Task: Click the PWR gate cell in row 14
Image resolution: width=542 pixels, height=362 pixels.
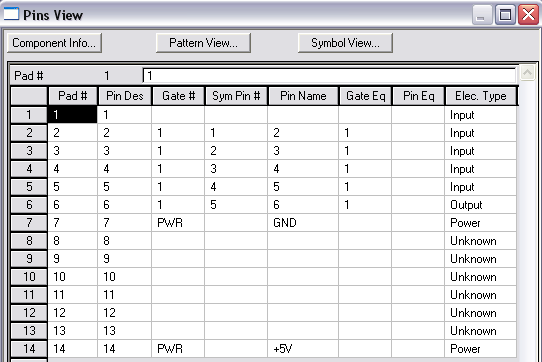Action: [178, 349]
